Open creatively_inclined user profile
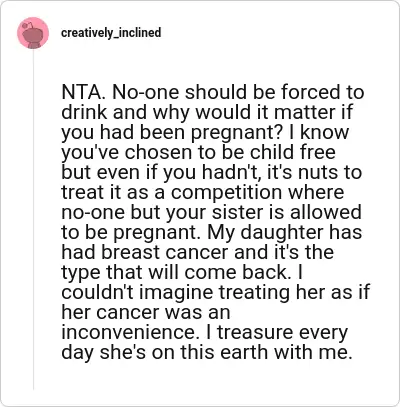This screenshot has height=407, width=400. (111, 33)
